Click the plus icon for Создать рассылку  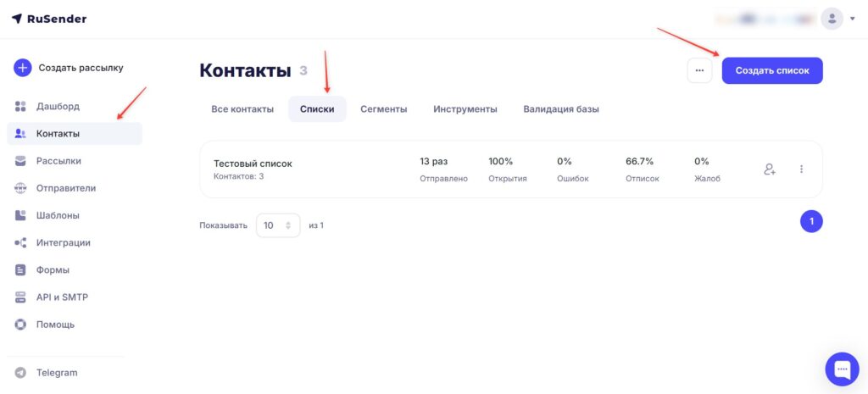(23, 68)
